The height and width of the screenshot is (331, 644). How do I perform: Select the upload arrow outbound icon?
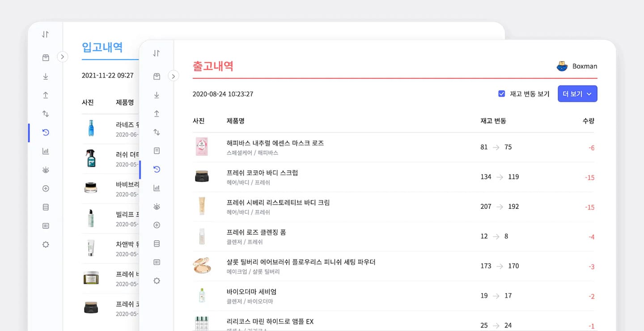coord(157,114)
